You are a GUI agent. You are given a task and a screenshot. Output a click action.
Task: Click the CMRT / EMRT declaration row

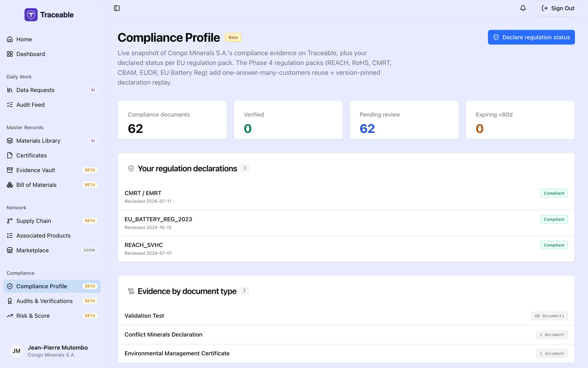(x=346, y=197)
